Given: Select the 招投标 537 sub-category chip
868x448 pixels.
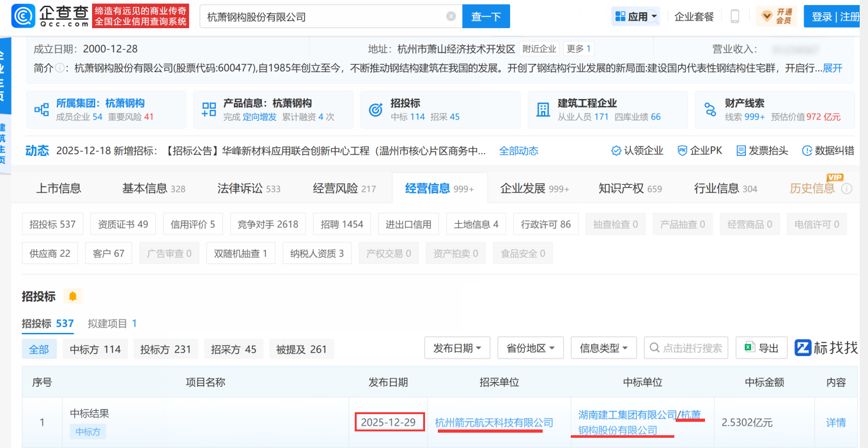Looking at the screenshot, I should tap(52, 224).
